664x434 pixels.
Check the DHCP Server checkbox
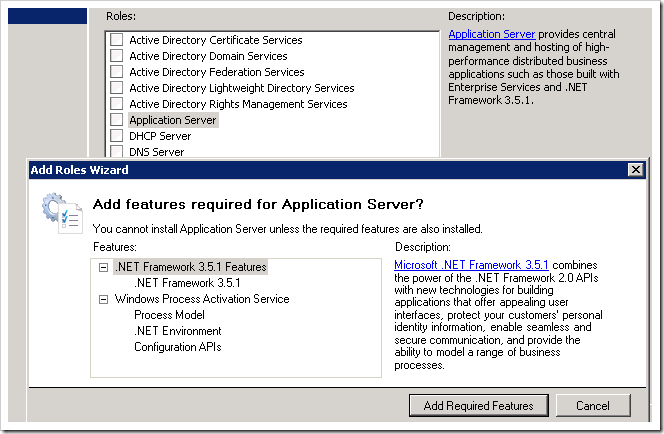pos(116,136)
